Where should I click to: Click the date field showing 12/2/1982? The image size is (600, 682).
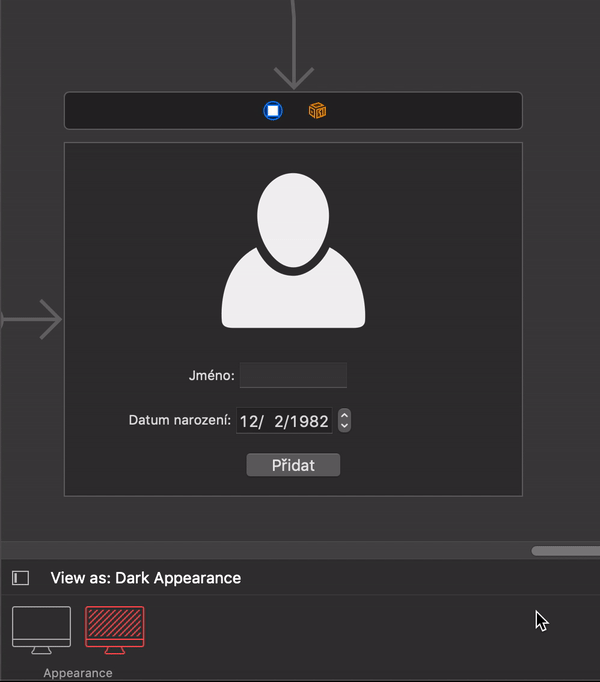[284, 421]
